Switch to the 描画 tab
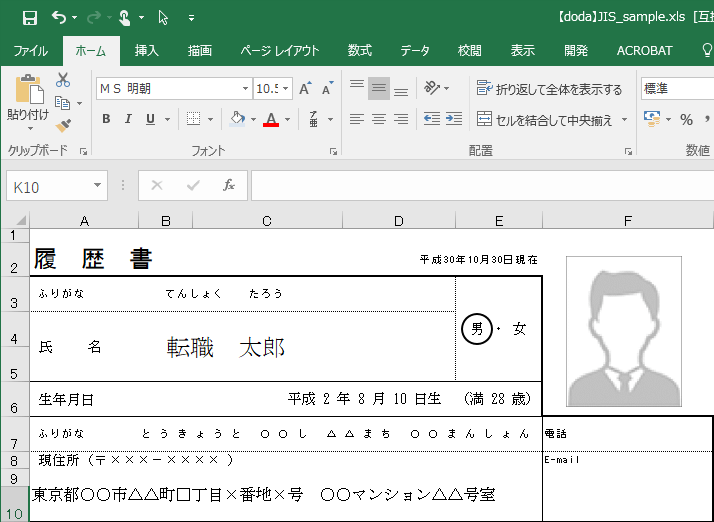The image size is (714, 522). (x=200, y=51)
